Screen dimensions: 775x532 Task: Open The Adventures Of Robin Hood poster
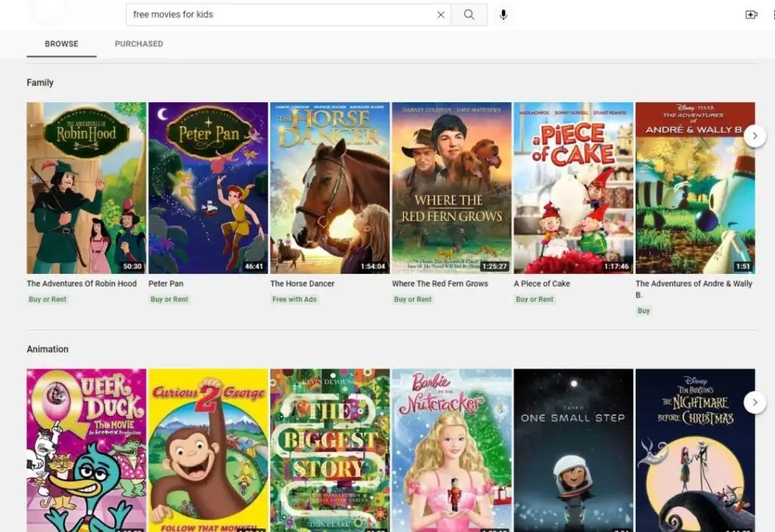point(86,188)
